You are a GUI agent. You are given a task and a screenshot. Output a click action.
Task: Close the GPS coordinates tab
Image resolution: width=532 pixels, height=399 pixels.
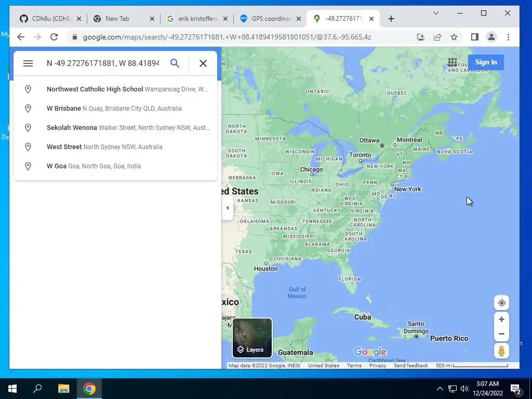point(299,19)
